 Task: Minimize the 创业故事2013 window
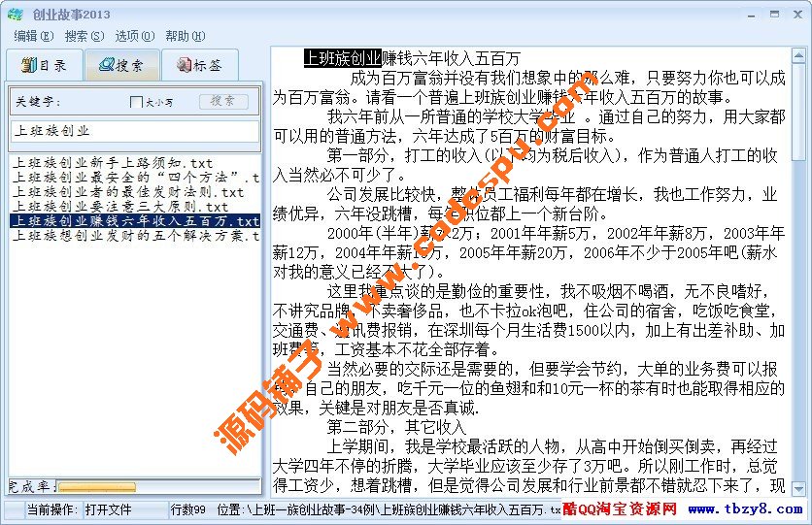click(x=752, y=15)
